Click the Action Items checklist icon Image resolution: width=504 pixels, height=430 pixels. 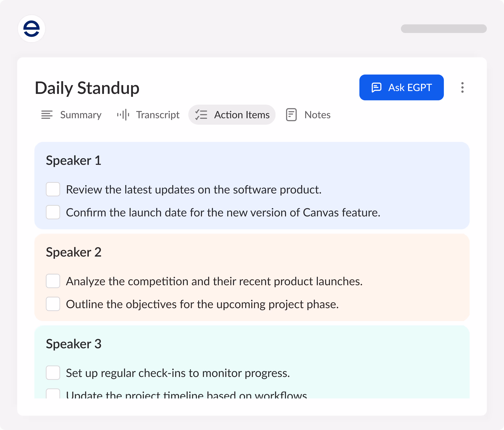point(201,115)
